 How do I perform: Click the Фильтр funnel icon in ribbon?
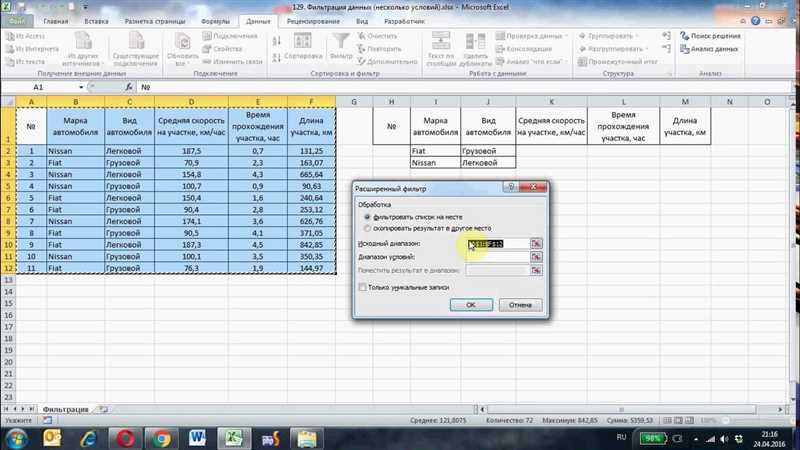point(341,41)
